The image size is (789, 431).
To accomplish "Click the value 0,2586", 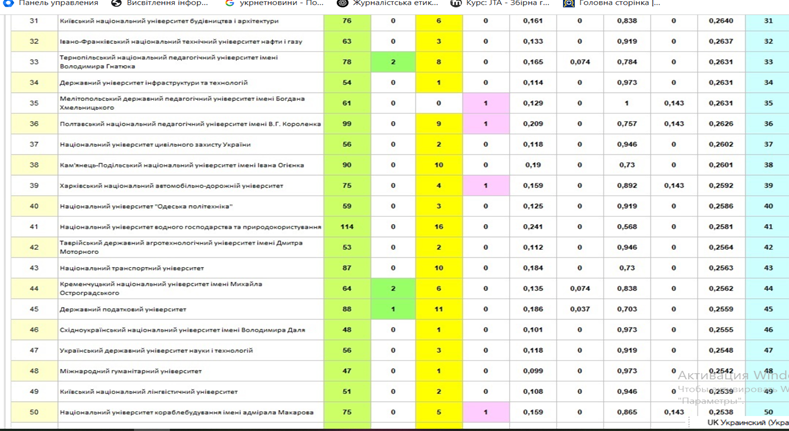I will 721,206.
